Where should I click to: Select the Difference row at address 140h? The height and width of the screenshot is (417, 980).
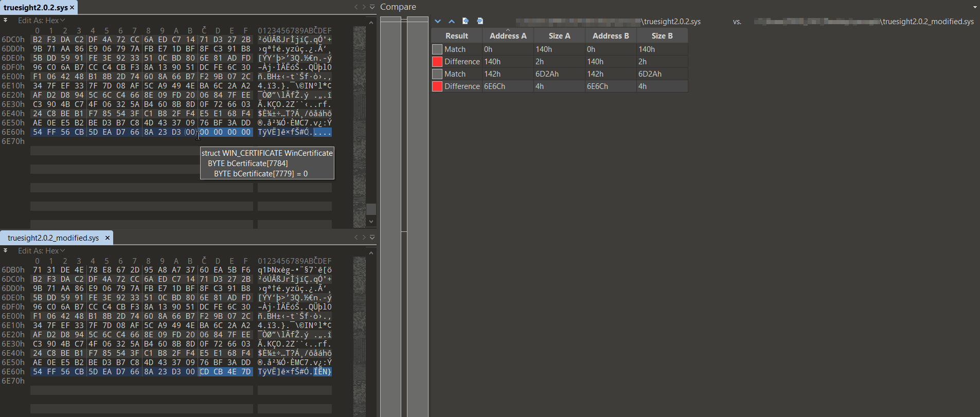(x=560, y=62)
